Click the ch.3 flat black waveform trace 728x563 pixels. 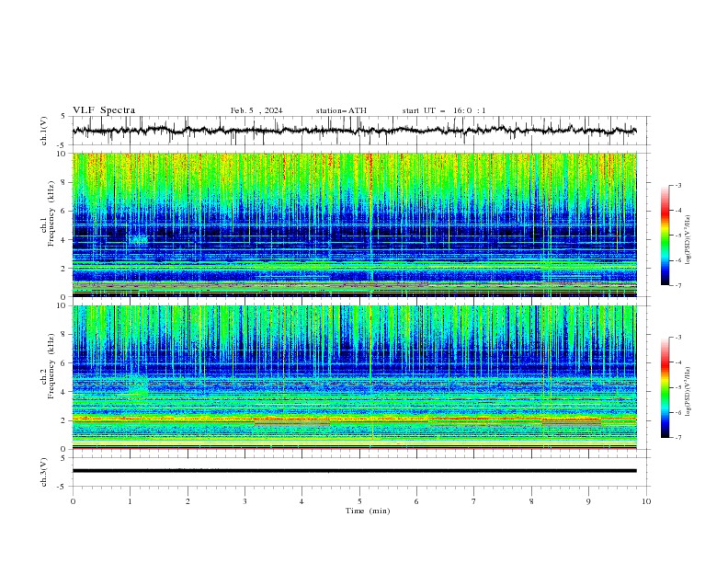click(354, 471)
